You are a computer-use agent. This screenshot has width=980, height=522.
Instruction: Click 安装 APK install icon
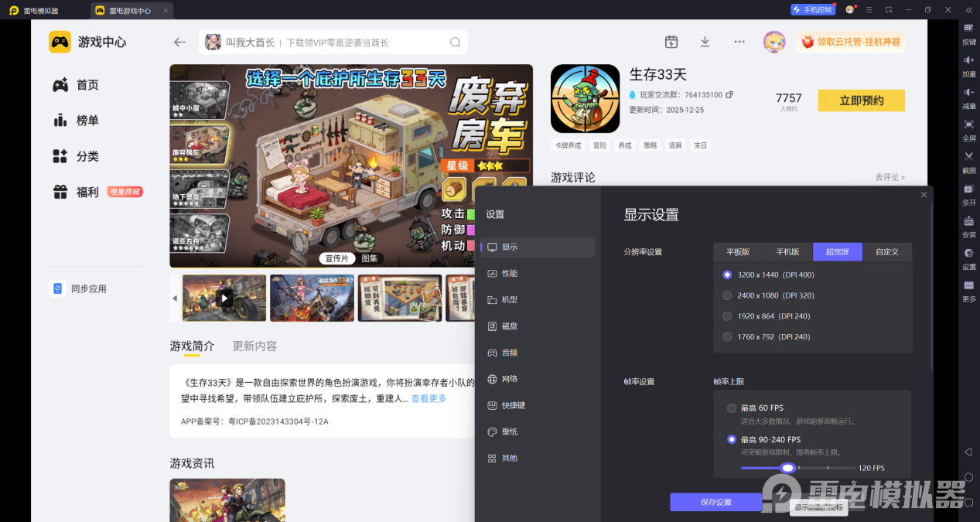pos(969,227)
